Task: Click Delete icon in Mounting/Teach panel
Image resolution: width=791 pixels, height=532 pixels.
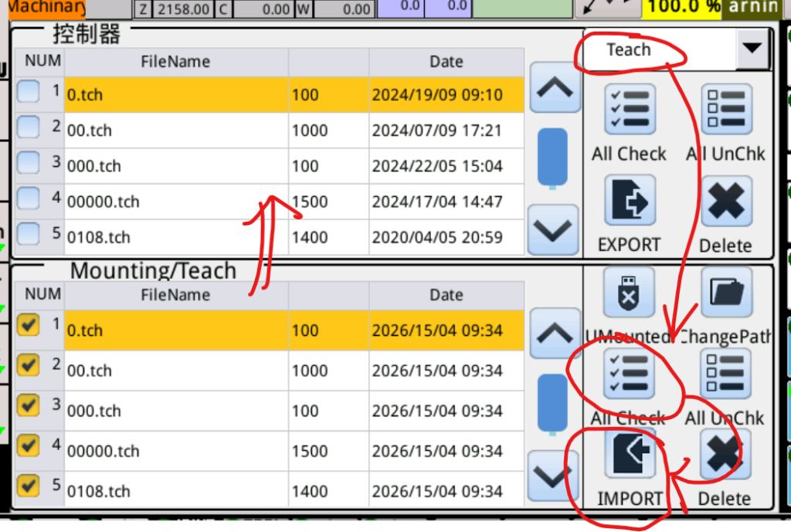Action: click(725, 456)
